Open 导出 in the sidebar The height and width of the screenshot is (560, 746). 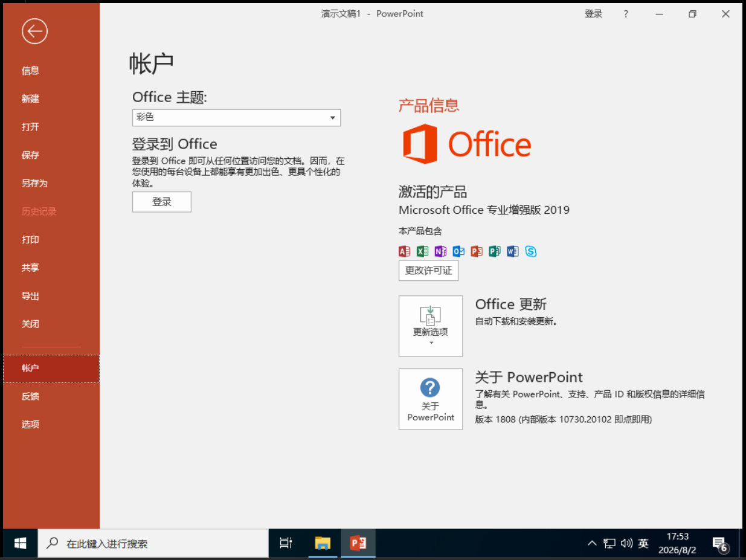click(x=51, y=296)
